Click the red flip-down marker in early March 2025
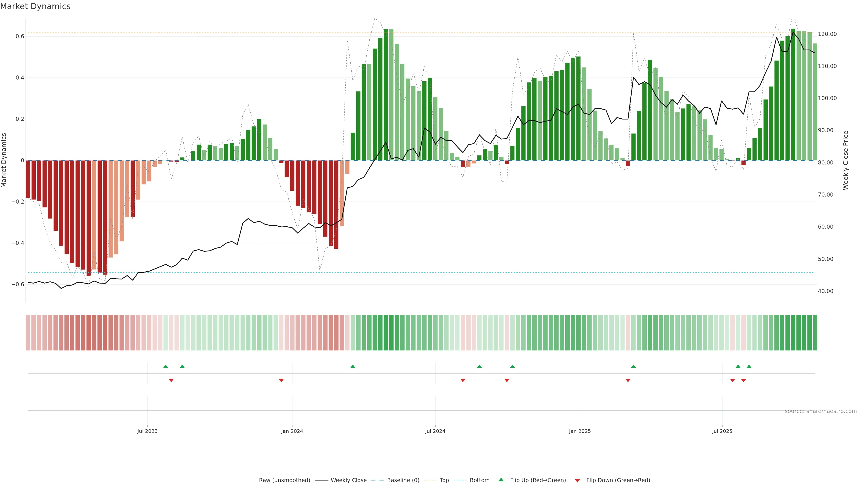 click(628, 380)
